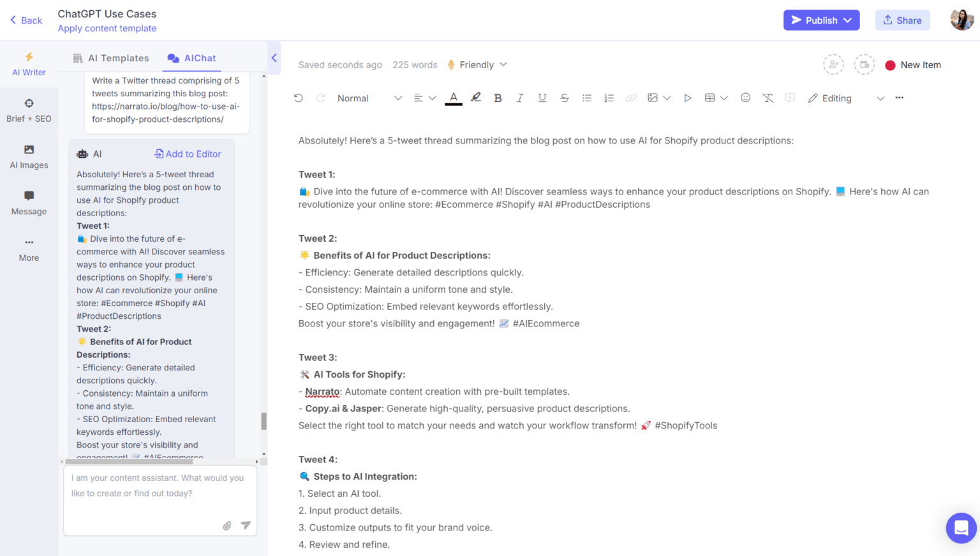Open the AI Writer panel
The width and height of the screenshot is (980, 556).
[x=29, y=63]
